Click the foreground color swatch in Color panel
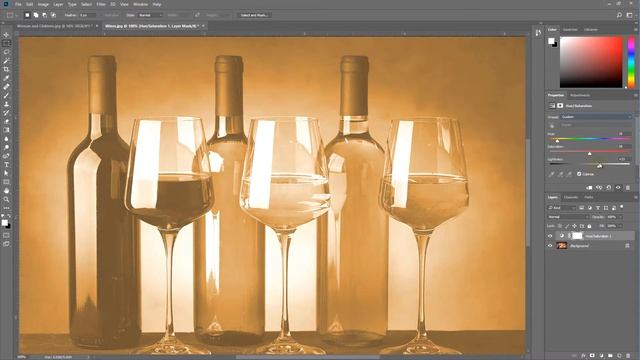 pos(551,41)
